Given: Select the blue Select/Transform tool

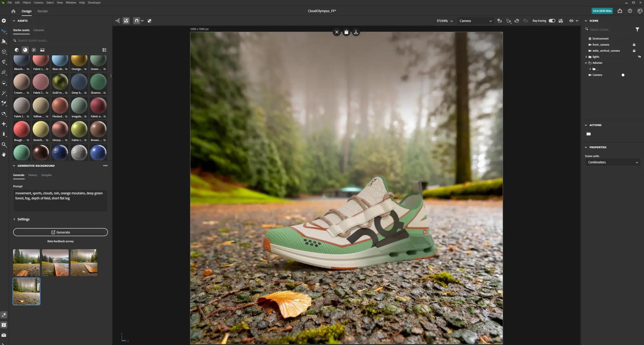Looking at the screenshot, I should click(x=4, y=31).
